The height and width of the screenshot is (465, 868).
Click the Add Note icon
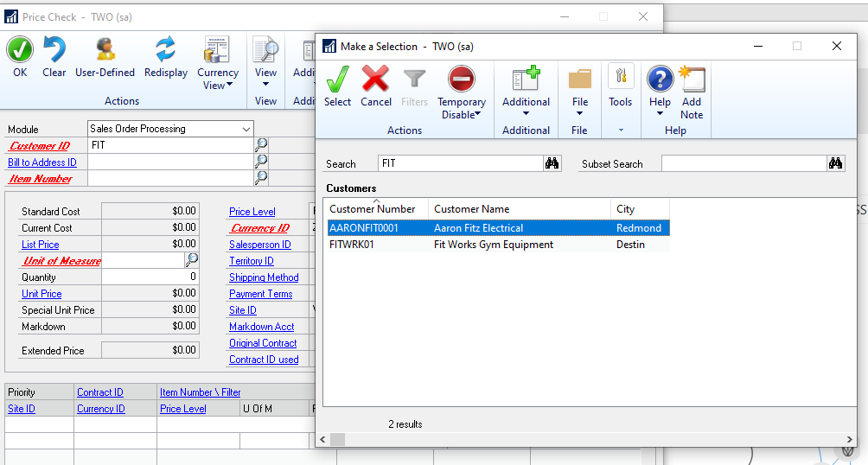coord(692,80)
